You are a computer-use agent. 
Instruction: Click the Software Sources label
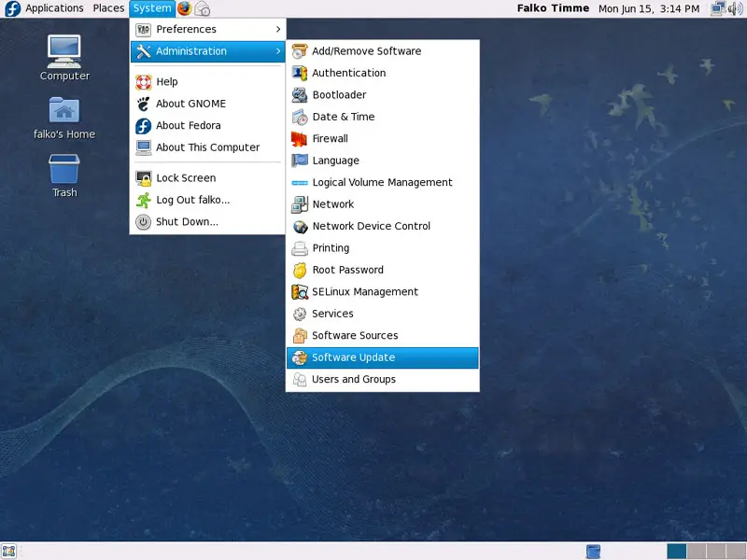pyautogui.click(x=355, y=336)
